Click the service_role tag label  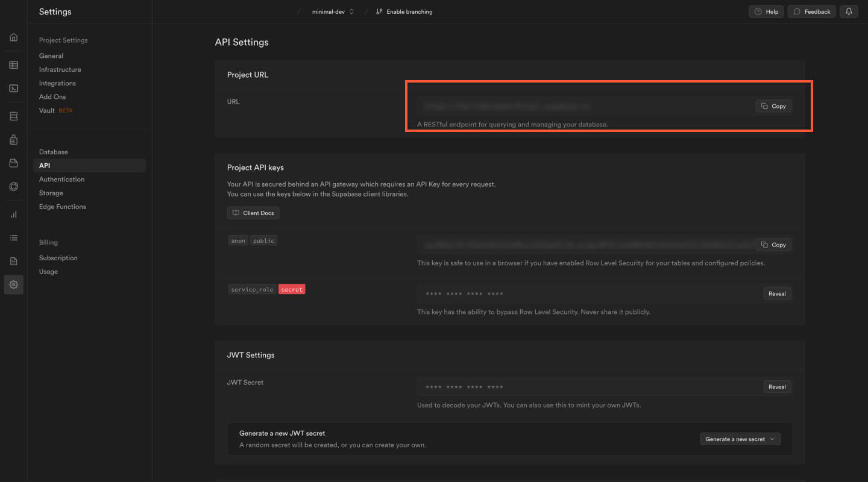[252, 289]
